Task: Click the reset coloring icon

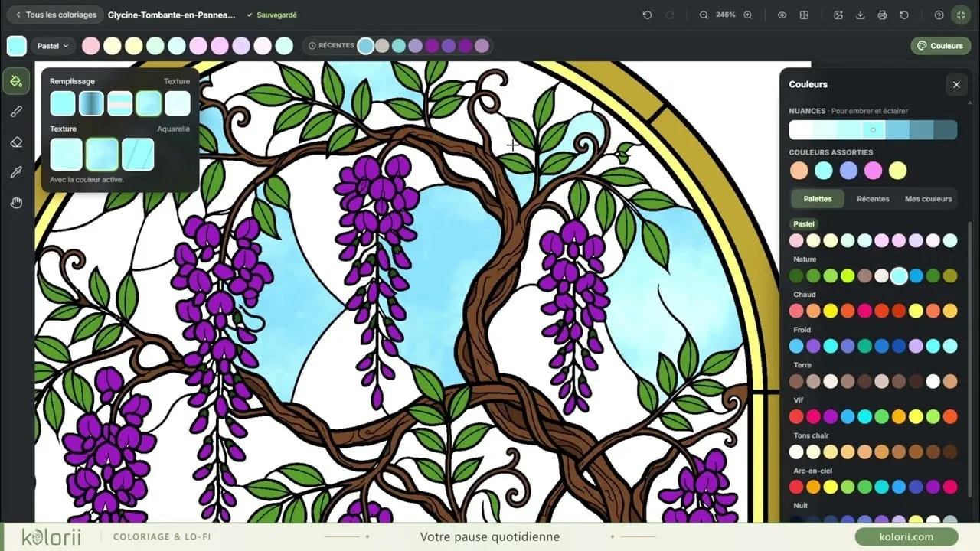Action: tap(904, 15)
